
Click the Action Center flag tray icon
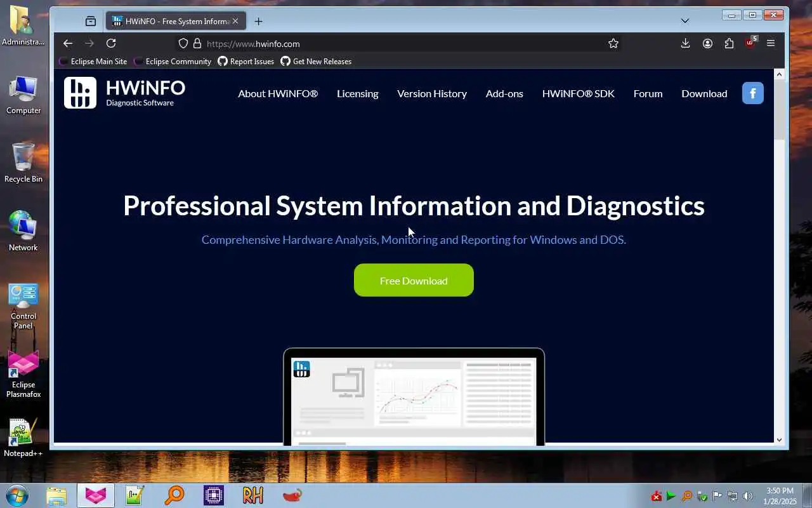[717, 496]
